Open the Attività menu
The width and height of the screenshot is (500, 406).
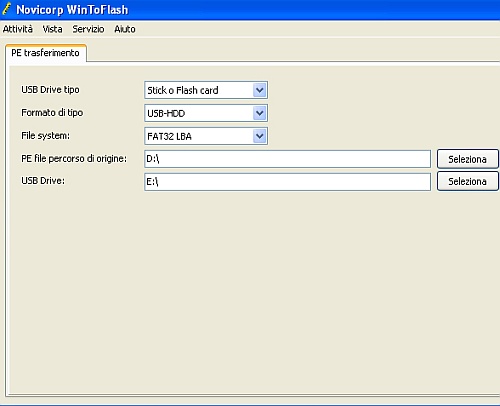pos(18,29)
